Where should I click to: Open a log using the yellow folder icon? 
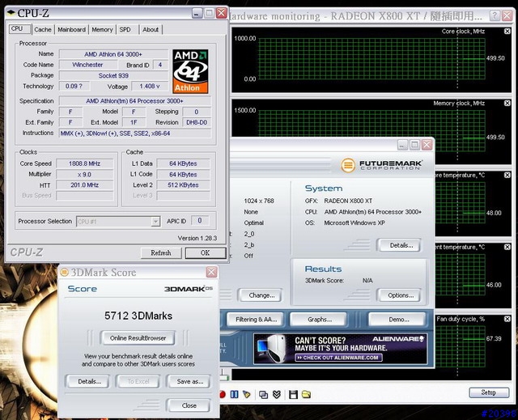[306, 394]
